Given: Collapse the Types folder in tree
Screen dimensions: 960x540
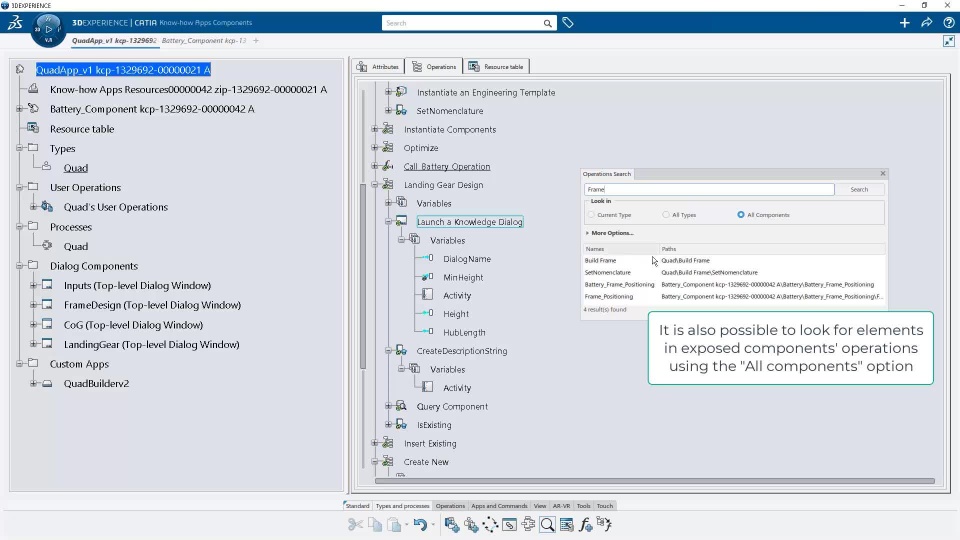Looking at the screenshot, I should 20,148.
